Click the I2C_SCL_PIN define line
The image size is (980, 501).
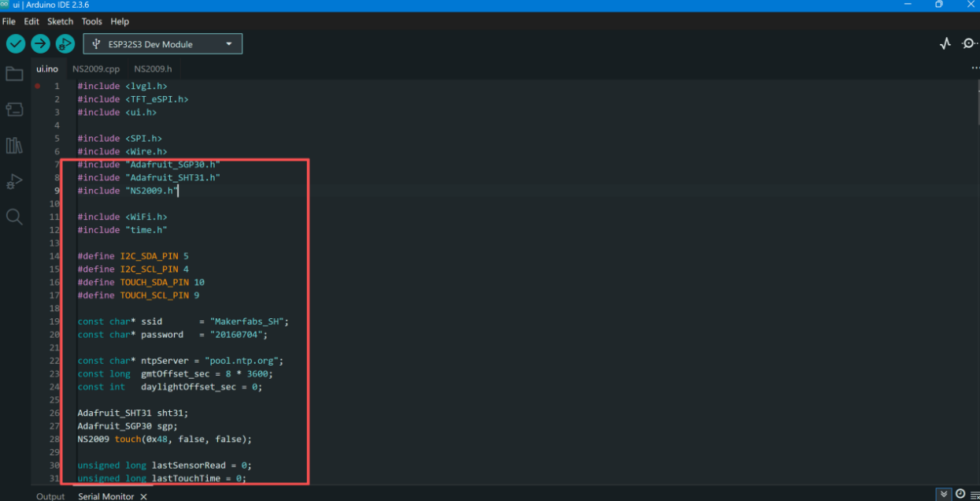click(x=133, y=269)
